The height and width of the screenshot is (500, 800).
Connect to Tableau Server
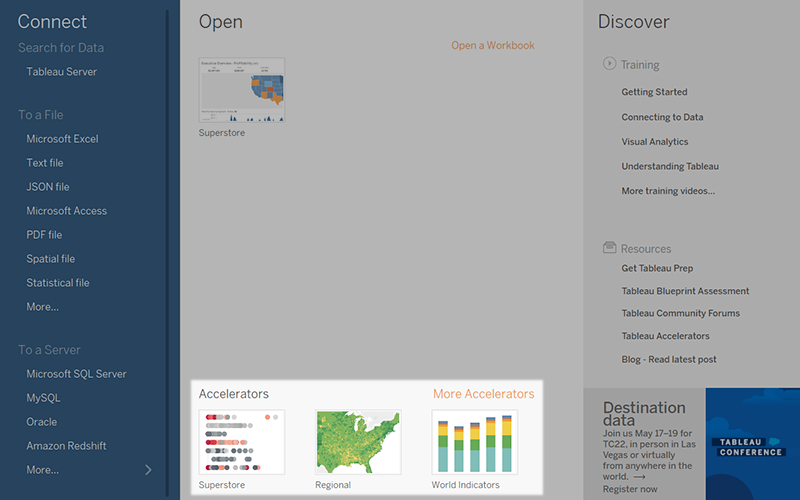pyautogui.click(x=62, y=72)
